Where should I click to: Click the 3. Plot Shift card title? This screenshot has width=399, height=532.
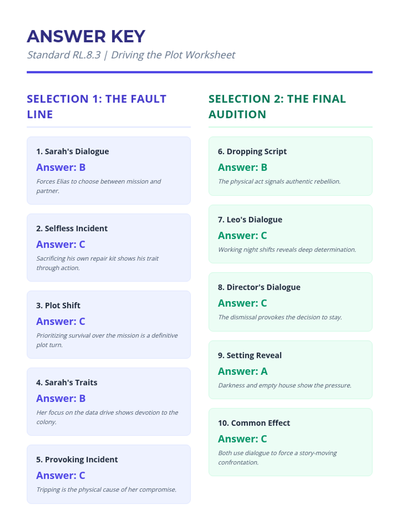pos(58,305)
